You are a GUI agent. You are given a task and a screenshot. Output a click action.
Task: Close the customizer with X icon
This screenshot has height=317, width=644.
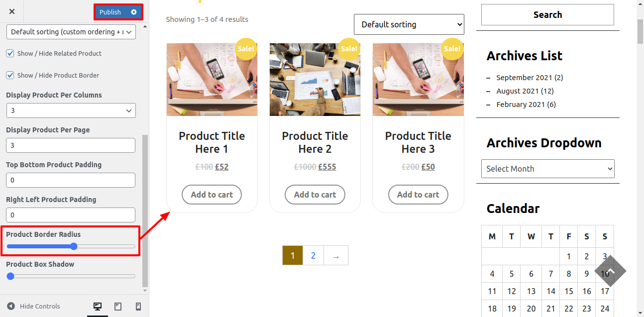coord(12,11)
